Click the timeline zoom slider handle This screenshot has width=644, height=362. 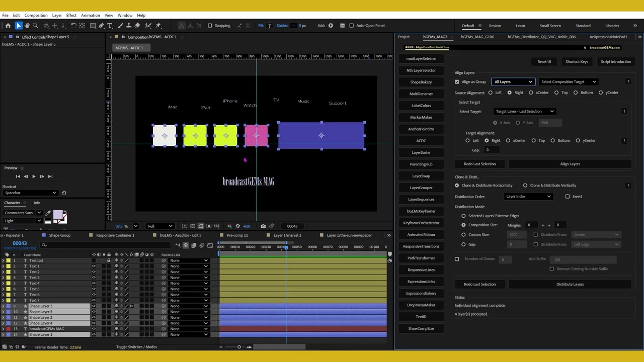pos(239,347)
